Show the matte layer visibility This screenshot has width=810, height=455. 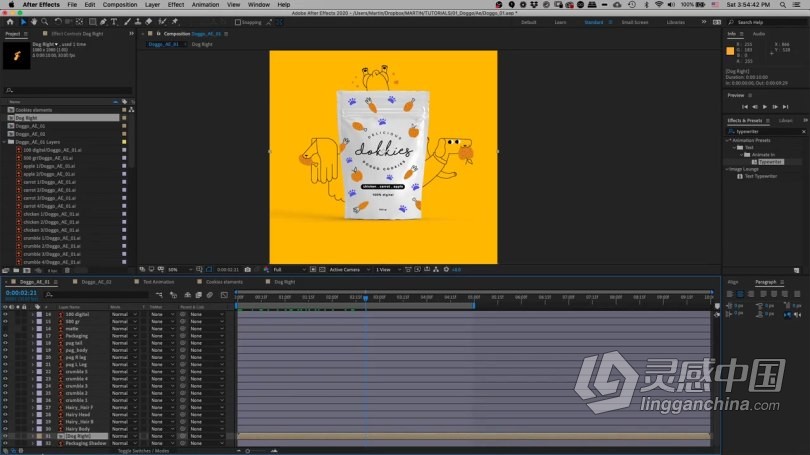pos(5,328)
